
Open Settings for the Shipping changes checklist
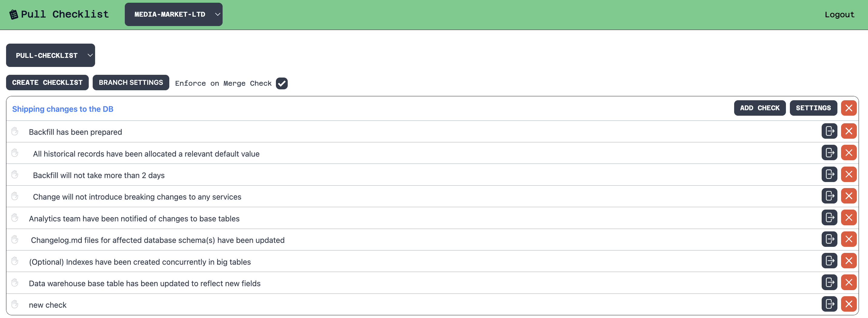[813, 108]
